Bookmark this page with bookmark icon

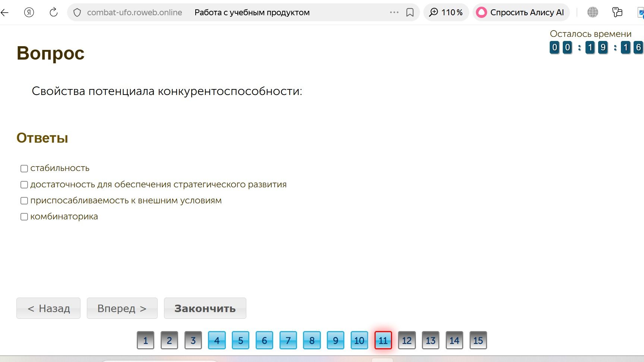(410, 13)
